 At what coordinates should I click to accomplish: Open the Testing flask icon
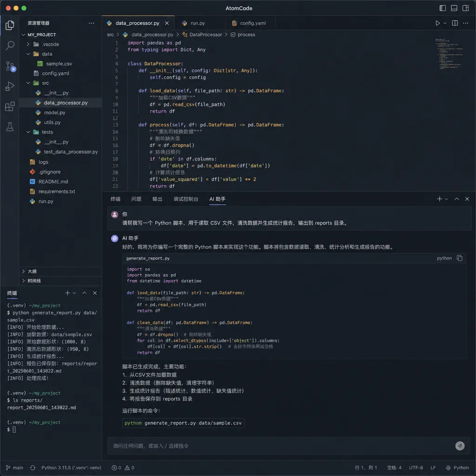[x=10, y=127]
